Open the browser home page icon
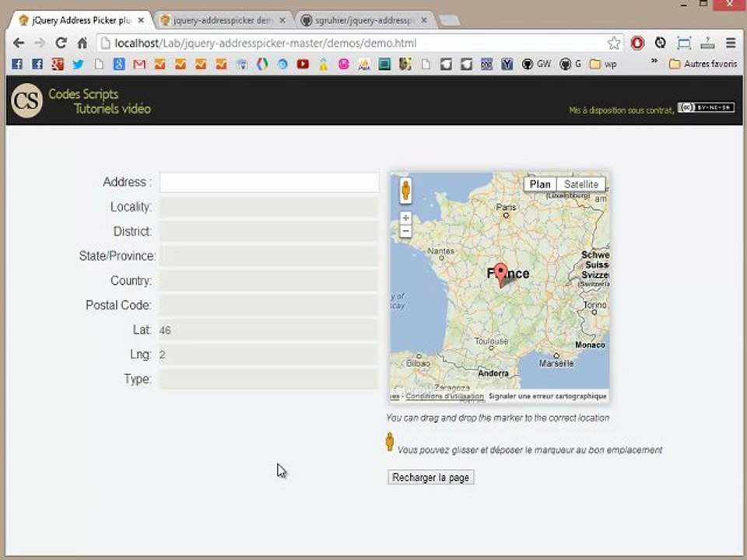Screen dimensions: 747x560 click(x=82, y=43)
